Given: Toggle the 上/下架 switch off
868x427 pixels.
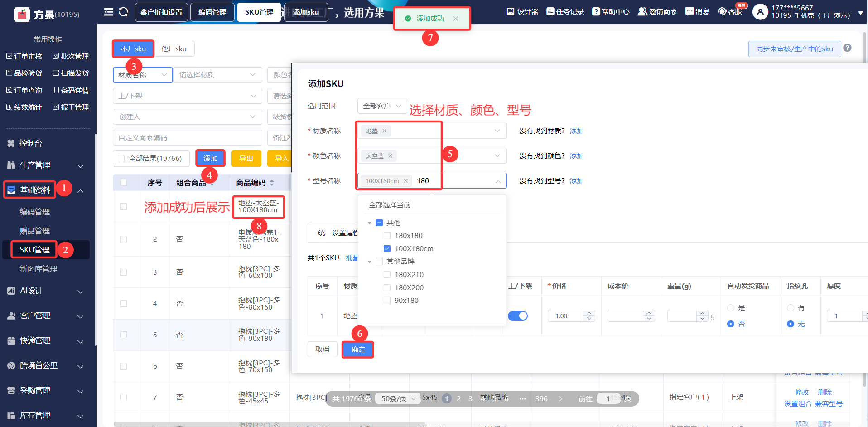Looking at the screenshot, I should point(517,316).
